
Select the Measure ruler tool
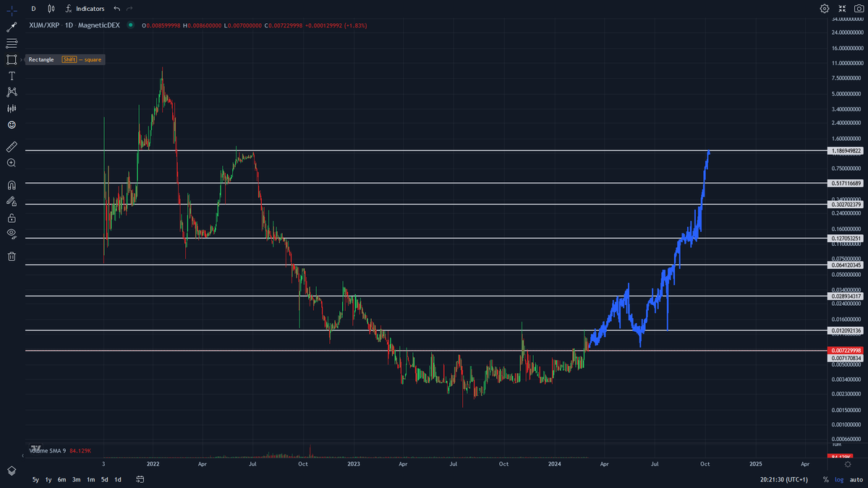[12, 146]
